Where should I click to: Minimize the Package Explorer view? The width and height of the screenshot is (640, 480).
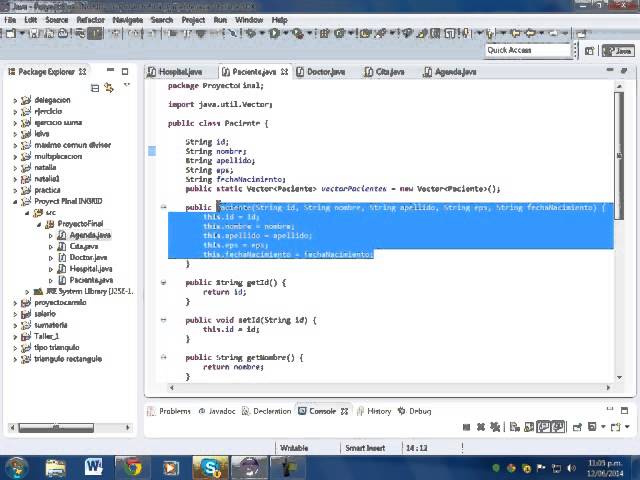tap(110, 70)
